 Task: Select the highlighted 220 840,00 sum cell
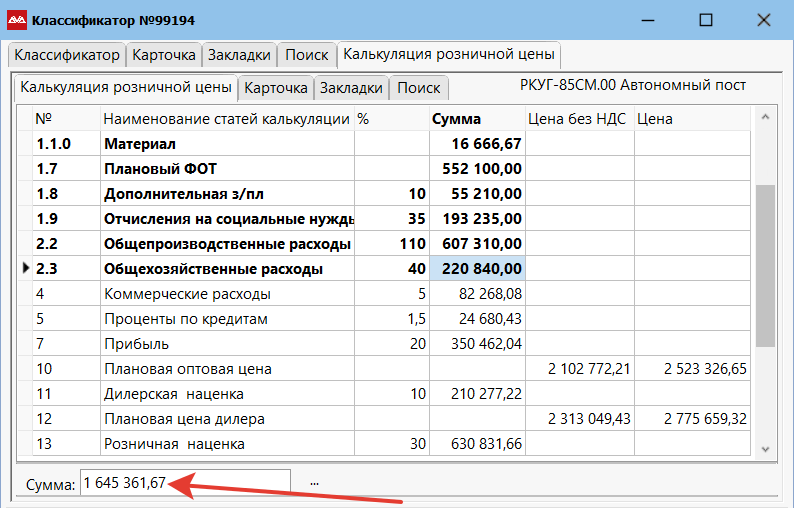point(477,269)
